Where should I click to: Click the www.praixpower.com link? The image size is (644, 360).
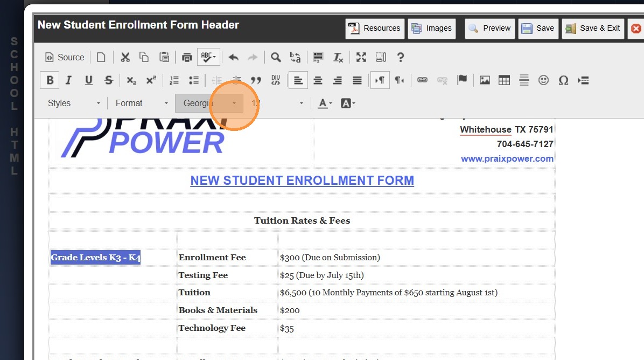click(507, 158)
